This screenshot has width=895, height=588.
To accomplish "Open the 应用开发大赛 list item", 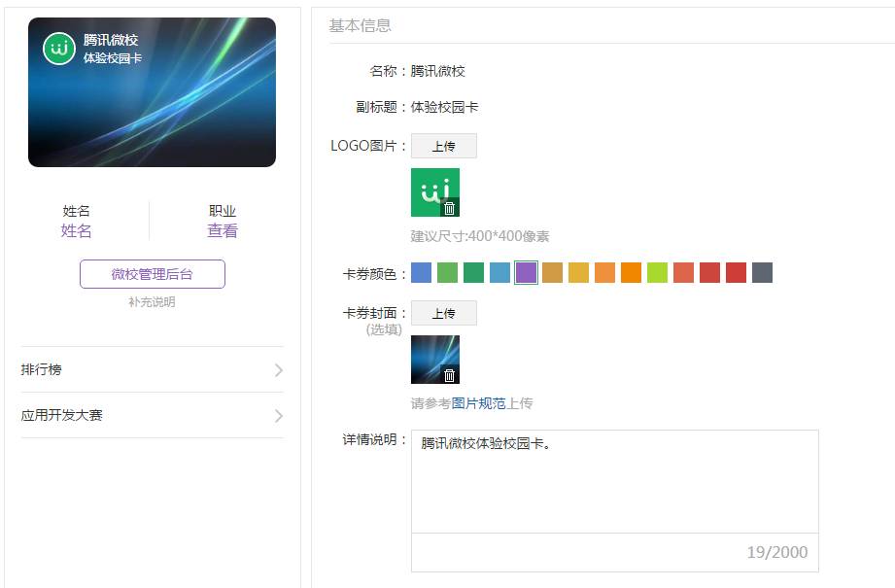I will pos(152,415).
